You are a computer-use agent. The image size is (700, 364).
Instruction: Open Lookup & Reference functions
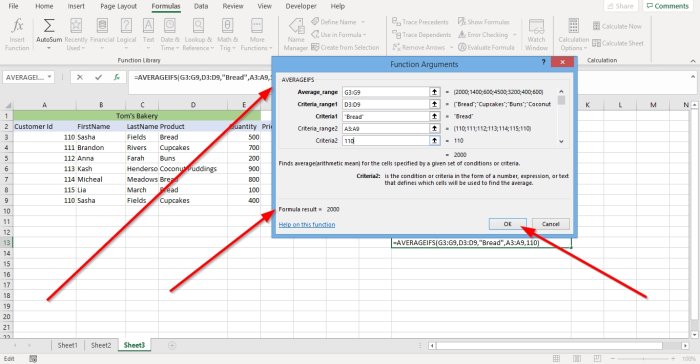pyautogui.click(x=198, y=35)
